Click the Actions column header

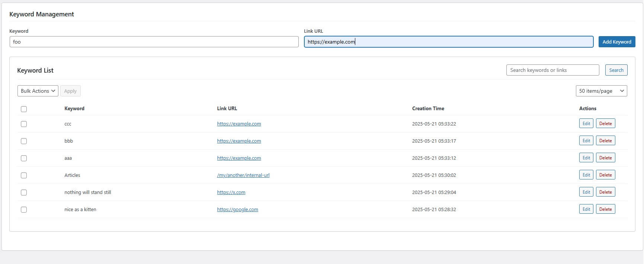[588, 108]
